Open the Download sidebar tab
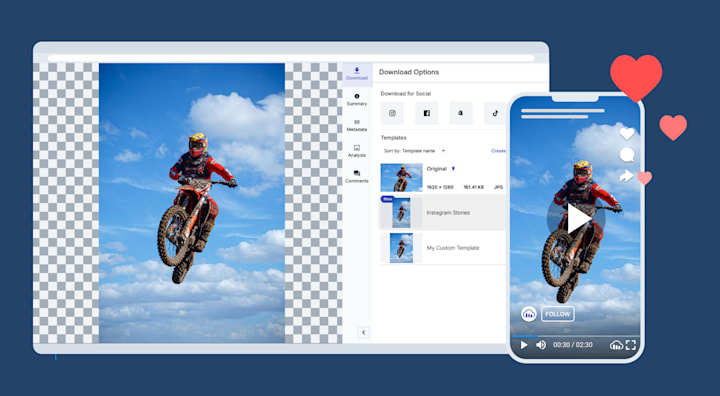The width and height of the screenshot is (720, 396). coord(357,74)
